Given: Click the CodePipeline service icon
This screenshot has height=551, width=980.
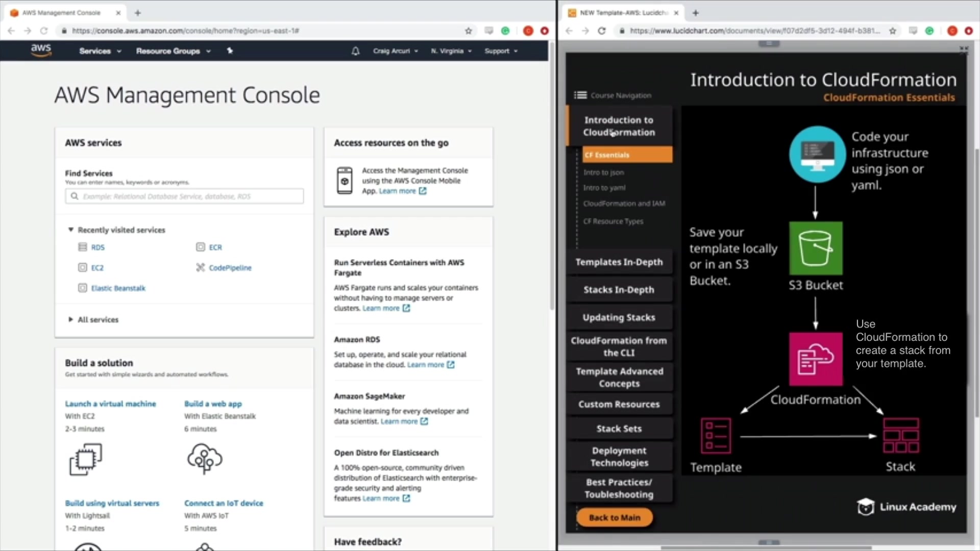Looking at the screenshot, I should [201, 267].
